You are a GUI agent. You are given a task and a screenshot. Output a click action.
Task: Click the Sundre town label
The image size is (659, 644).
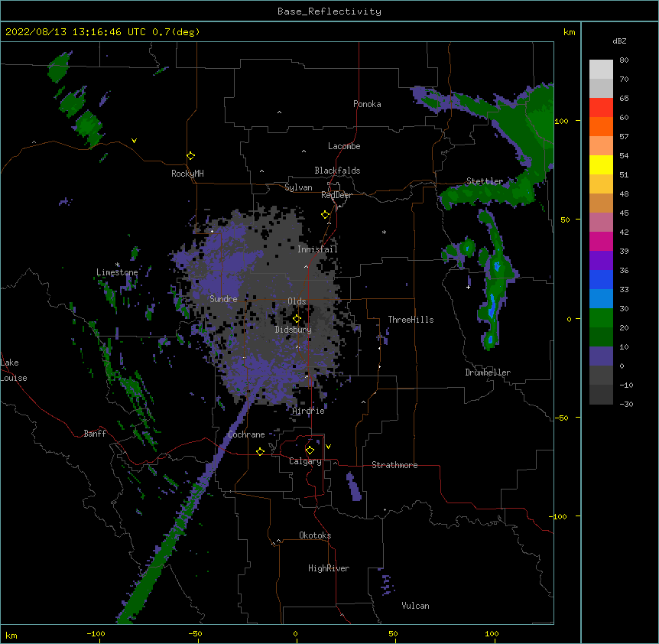click(x=223, y=299)
